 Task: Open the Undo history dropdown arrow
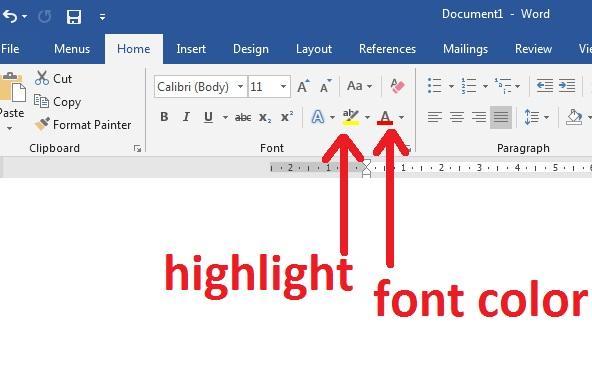[x=25, y=17]
